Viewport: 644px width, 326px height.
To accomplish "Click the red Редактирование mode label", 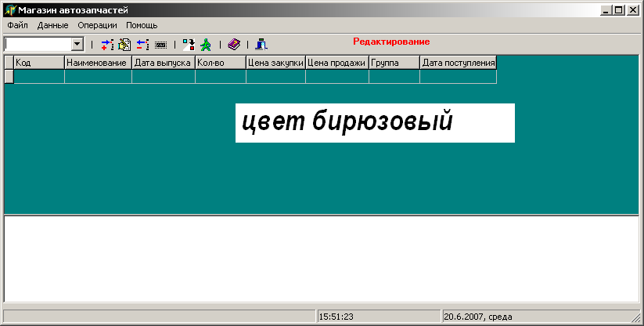I will pyautogui.click(x=391, y=42).
